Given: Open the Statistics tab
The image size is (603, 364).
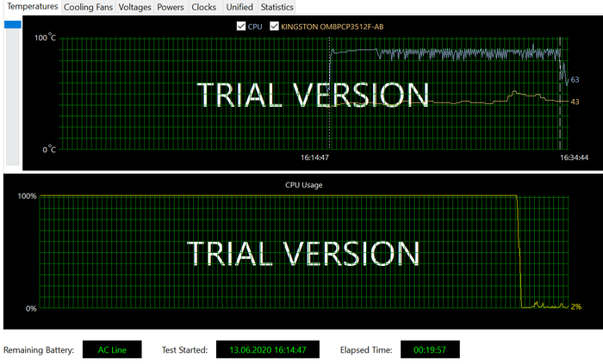Looking at the screenshot, I should [x=277, y=7].
